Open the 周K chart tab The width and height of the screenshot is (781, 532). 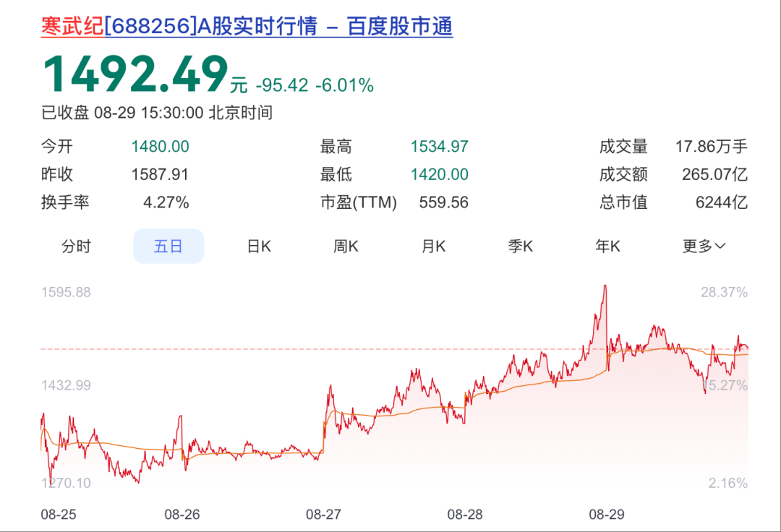346,246
